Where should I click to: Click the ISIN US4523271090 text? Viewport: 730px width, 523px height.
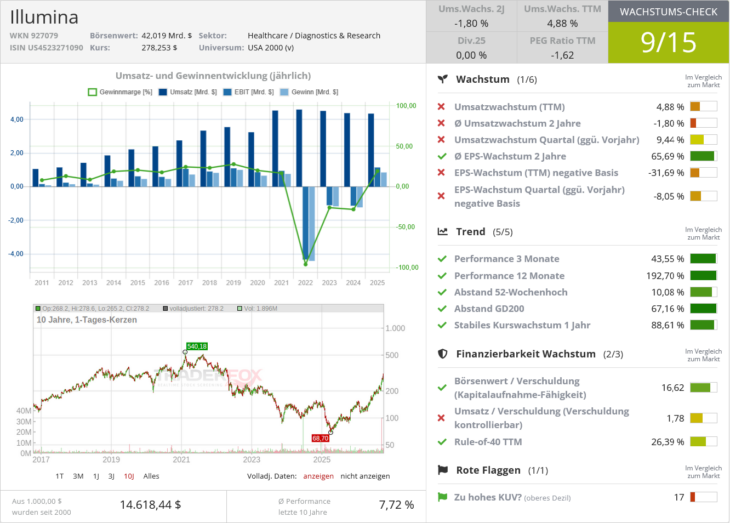[x=46, y=48]
